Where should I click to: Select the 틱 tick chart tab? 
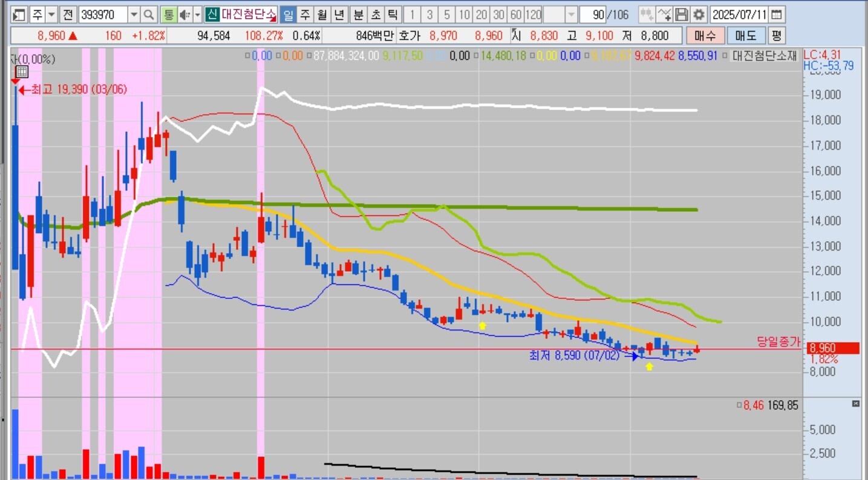(x=393, y=15)
